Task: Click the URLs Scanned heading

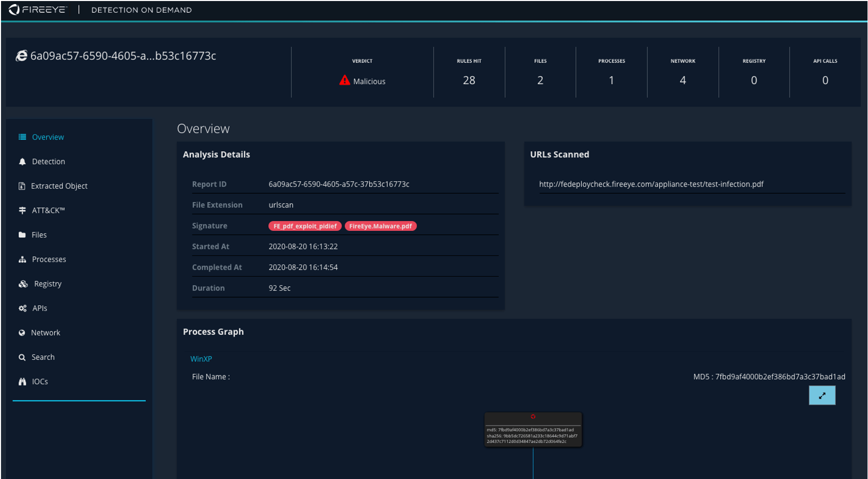Action: coord(559,154)
